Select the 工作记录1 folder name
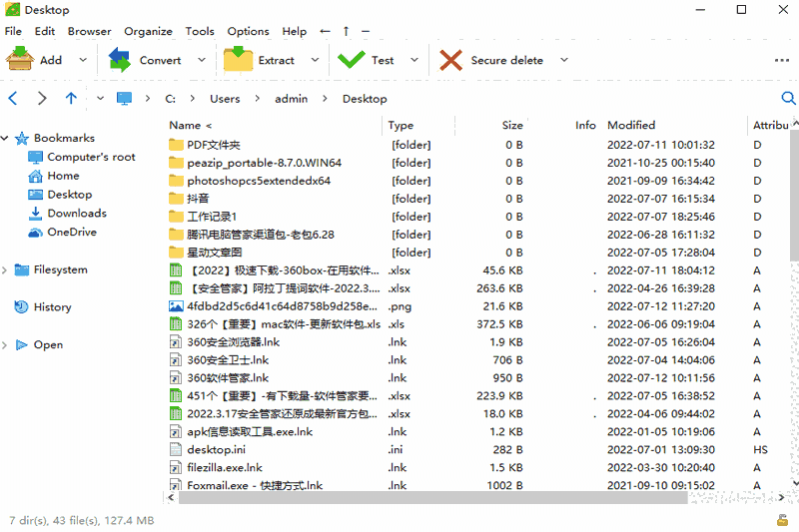The width and height of the screenshot is (799, 532). click(x=212, y=217)
